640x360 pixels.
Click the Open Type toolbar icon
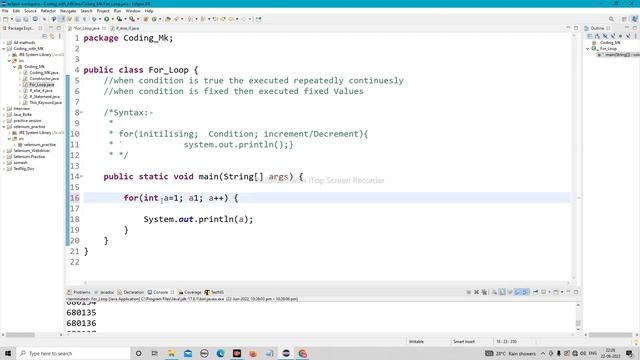coord(168,19)
